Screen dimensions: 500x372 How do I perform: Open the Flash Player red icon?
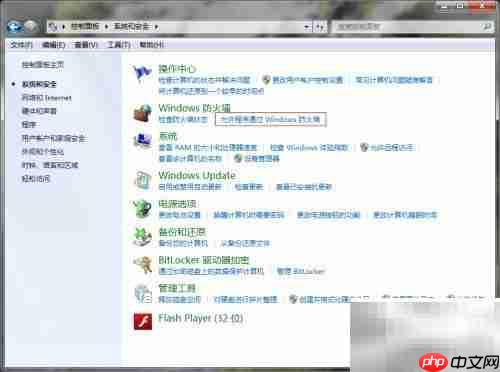pyautogui.click(x=143, y=321)
